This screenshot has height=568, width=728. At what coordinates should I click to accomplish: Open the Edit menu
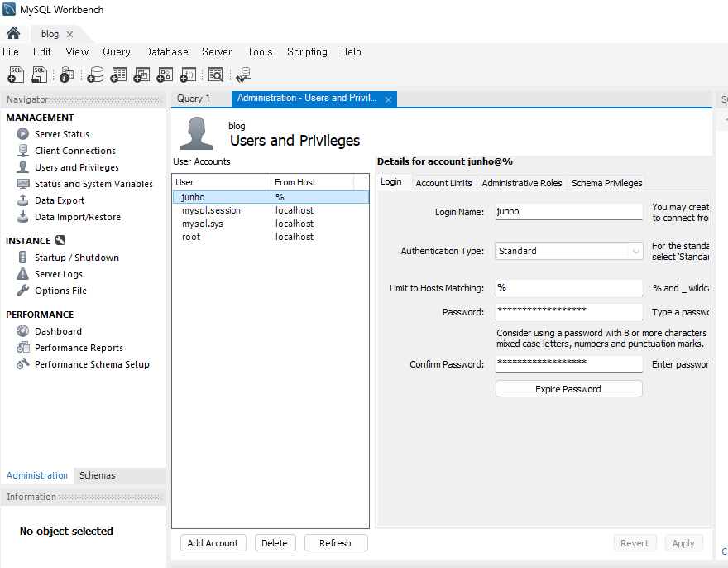point(42,52)
